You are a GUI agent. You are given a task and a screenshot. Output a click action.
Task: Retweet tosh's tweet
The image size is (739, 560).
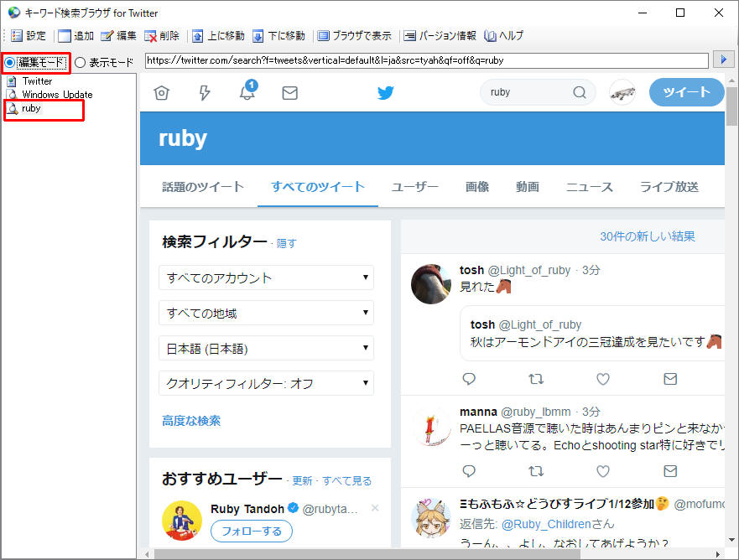coord(536,379)
